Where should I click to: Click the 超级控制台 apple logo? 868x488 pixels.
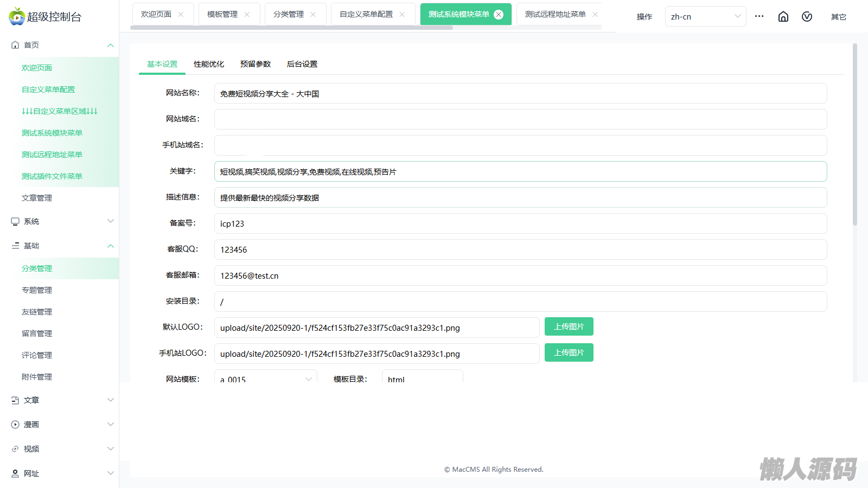17,16
